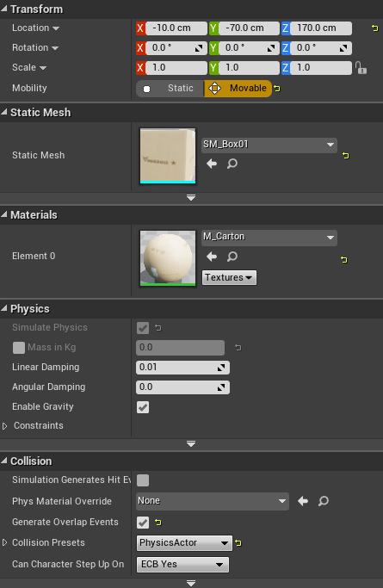Viewport: 383px width, 588px height.
Task: Reset Collision Presets to default
Action: [238, 543]
